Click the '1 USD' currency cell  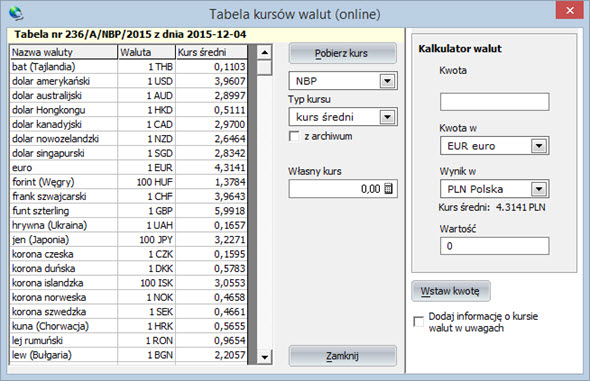[146, 81]
